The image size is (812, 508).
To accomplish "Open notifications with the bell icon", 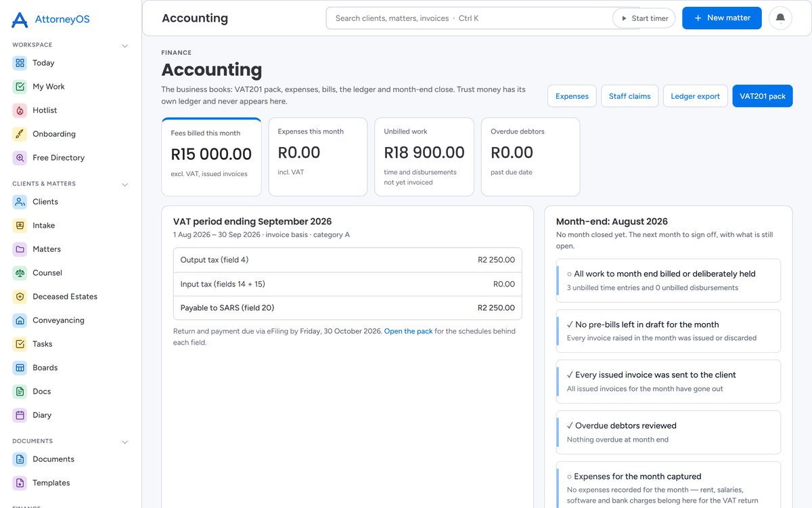I will coord(780,18).
